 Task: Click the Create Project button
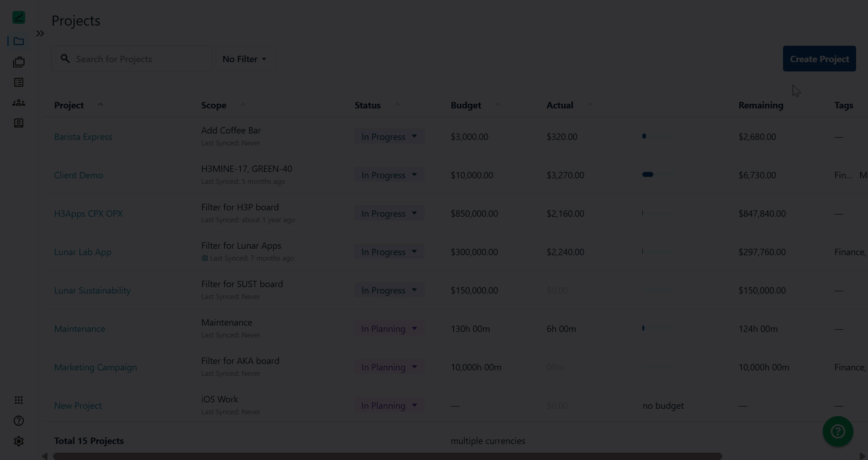click(819, 59)
